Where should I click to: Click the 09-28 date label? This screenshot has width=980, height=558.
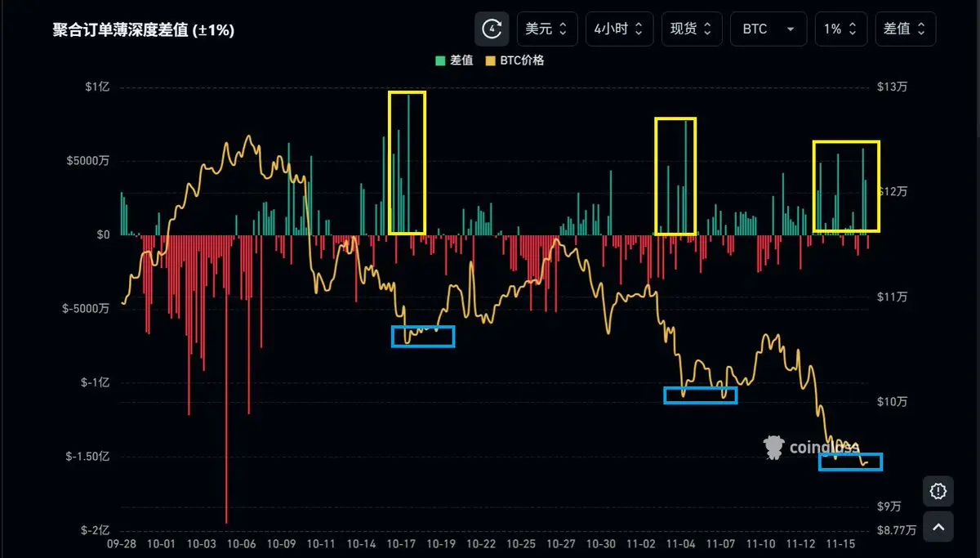click(x=122, y=543)
